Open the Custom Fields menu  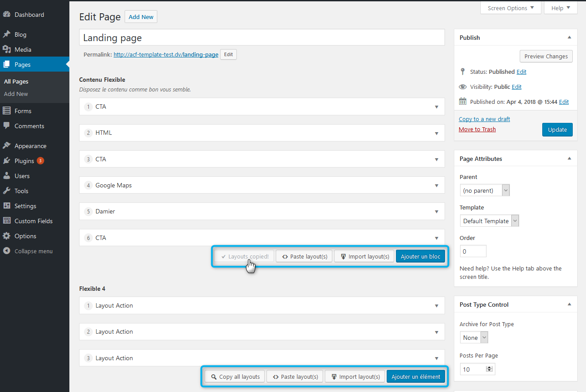(34, 221)
